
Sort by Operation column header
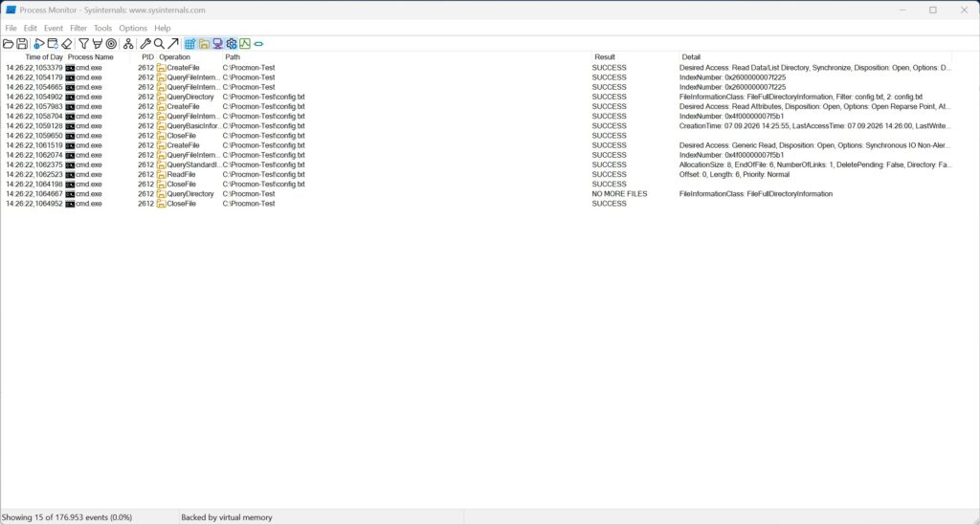pyautogui.click(x=174, y=56)
